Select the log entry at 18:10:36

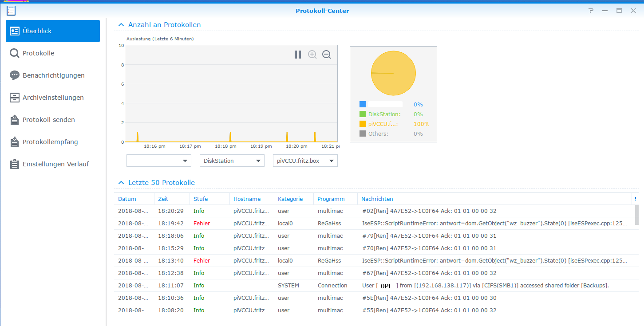[374, 298]
